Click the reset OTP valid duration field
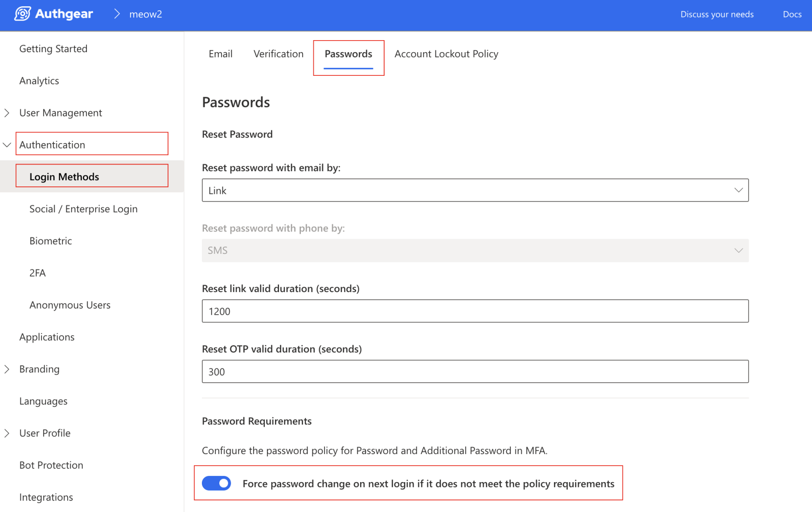The height and width of the screenshot is (512, 812). tap(475, 372)
